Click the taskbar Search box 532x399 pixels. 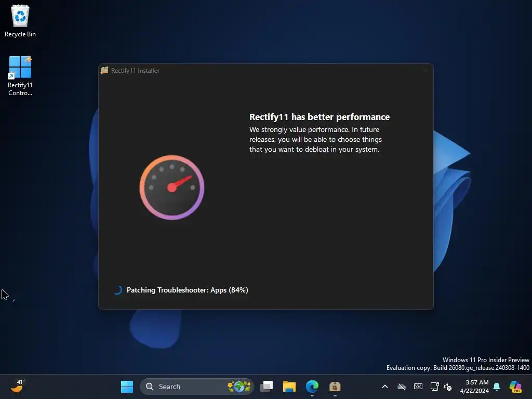pos(197,387)
